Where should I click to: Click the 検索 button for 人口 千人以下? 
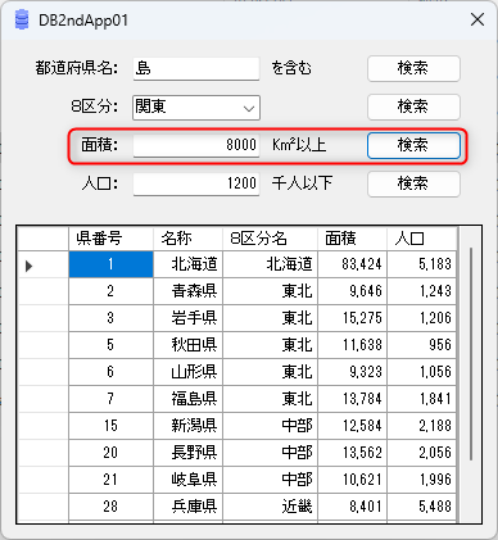(x=413, y=184)
